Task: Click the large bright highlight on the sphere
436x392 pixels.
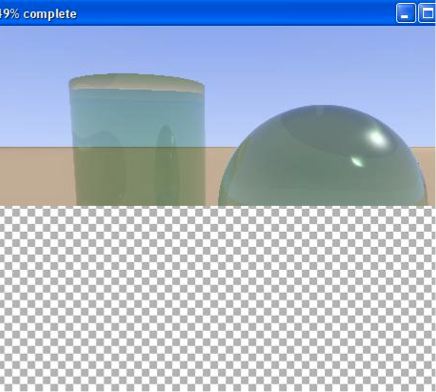Action: (x=375, y=136)
